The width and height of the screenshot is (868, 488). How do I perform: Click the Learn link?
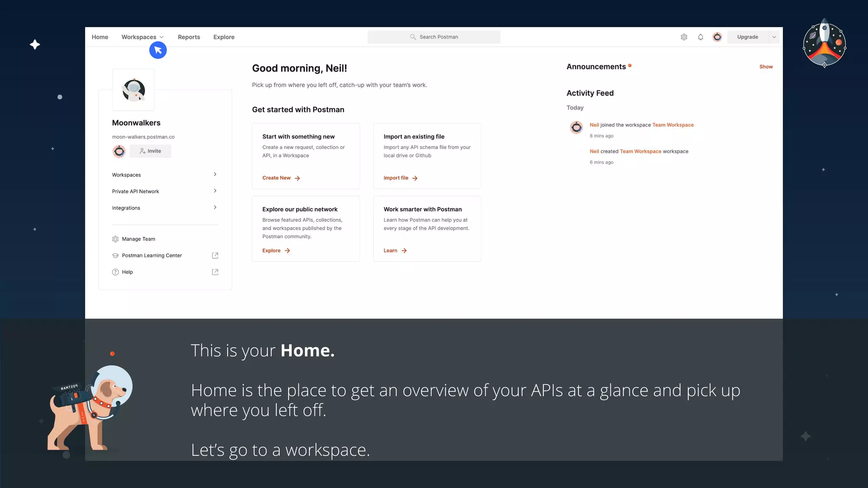(390, 251)
